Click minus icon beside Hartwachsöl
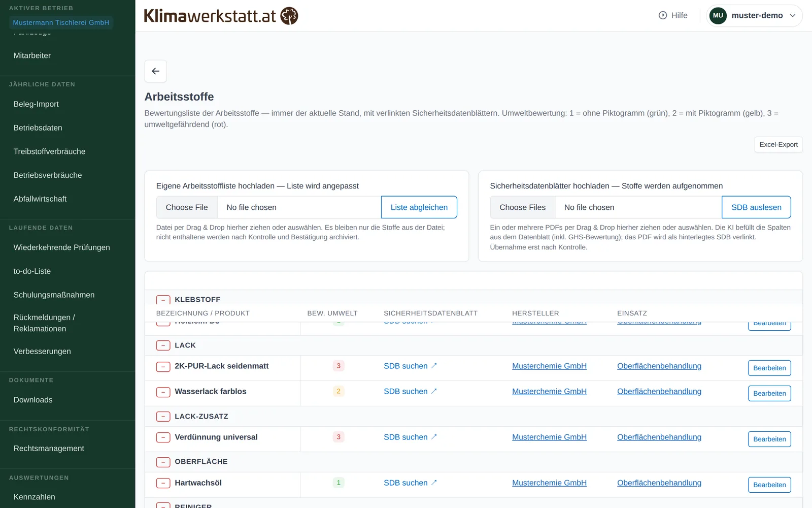 click(163, 483)
